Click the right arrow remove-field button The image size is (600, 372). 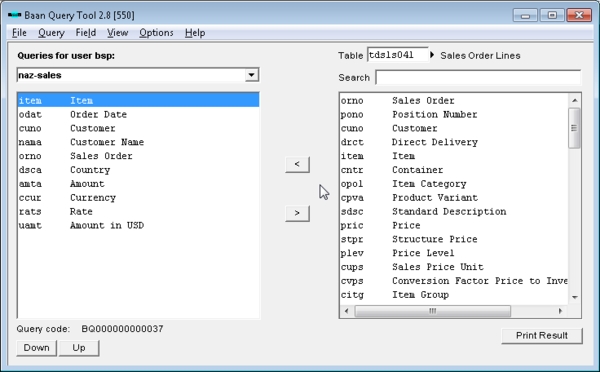tap(297, 213)
